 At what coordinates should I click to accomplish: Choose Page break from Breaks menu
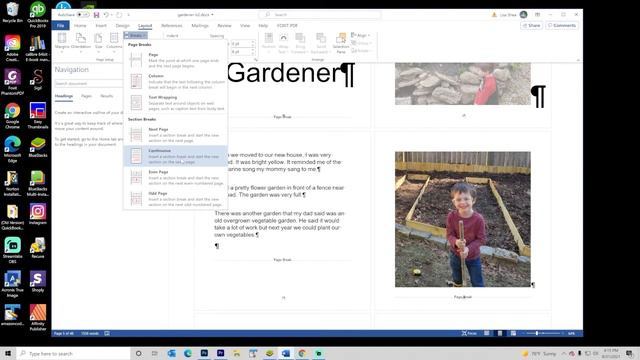coord(176,60)
